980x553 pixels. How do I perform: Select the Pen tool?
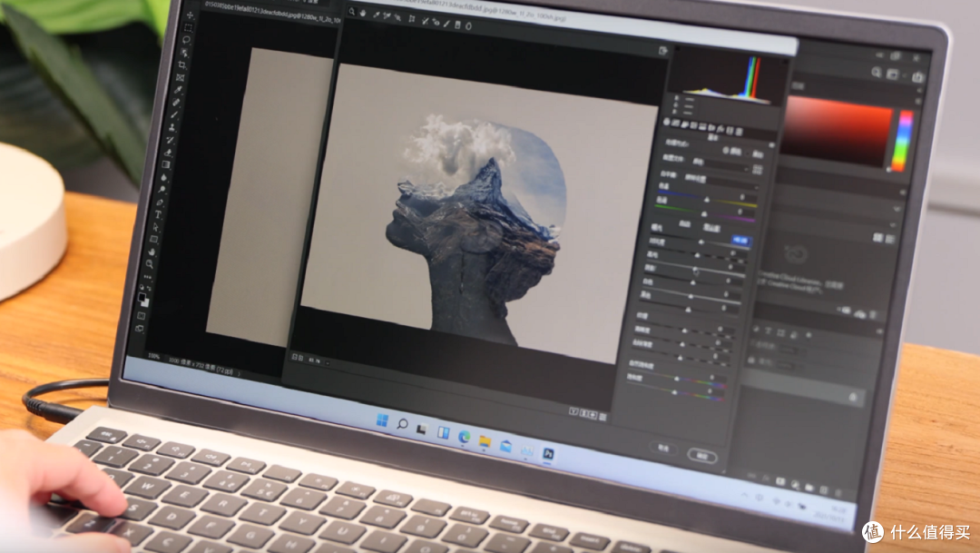click(160, 202)
